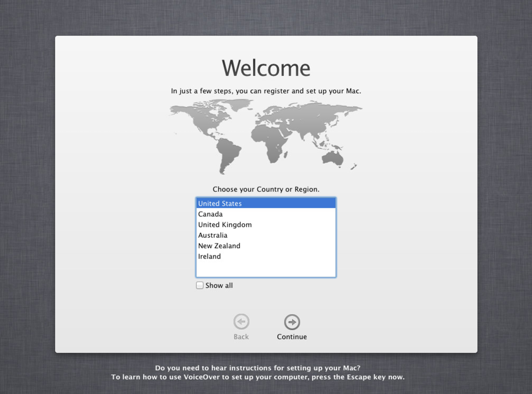Click the world map image
Screen dimensions: 532x394
click(266, 136)
